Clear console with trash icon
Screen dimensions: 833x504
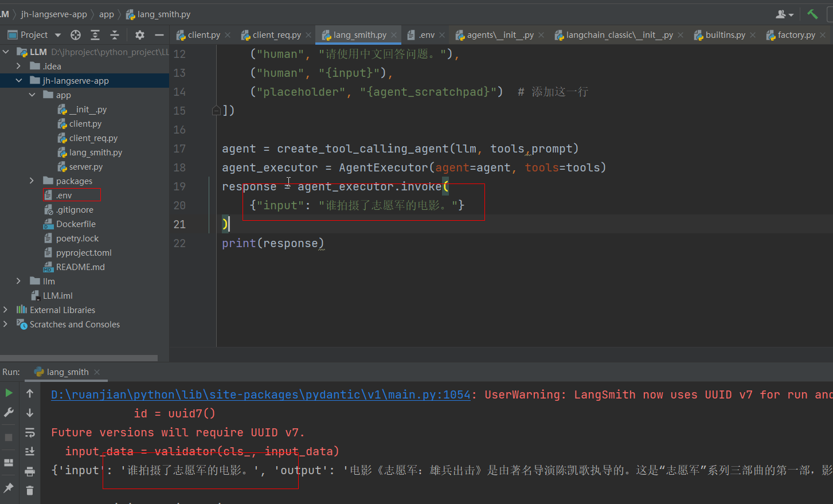pos(30,491)
